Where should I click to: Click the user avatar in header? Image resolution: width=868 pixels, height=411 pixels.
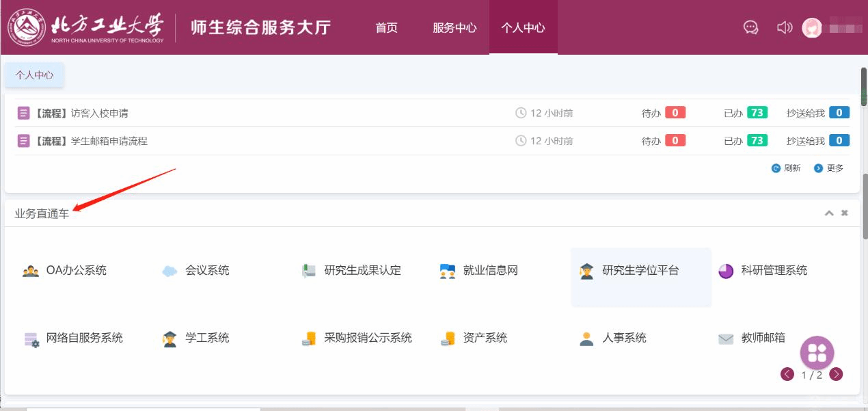tap(812, 27)
